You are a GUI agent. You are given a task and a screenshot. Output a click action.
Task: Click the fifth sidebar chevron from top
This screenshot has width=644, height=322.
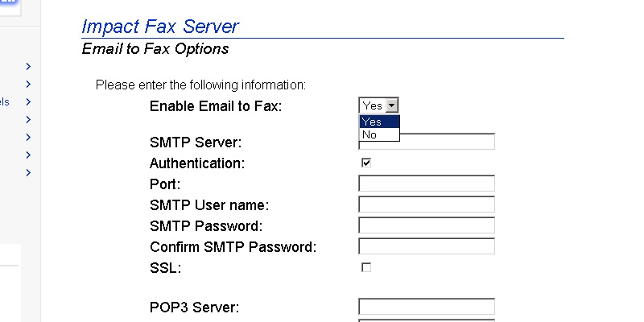click(x=28, y=138)
